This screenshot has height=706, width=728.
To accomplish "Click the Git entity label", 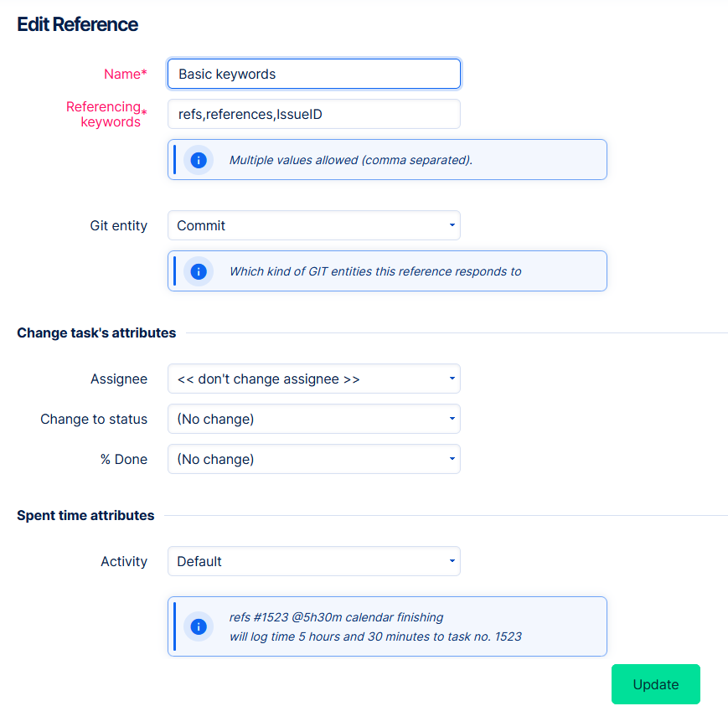I will (x=118, y=225).
